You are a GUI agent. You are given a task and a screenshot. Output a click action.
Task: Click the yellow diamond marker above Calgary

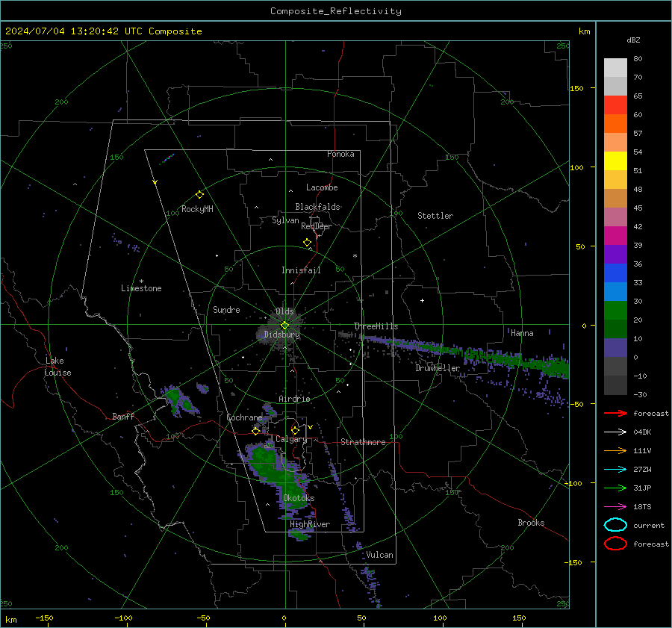tap(295, 430)
